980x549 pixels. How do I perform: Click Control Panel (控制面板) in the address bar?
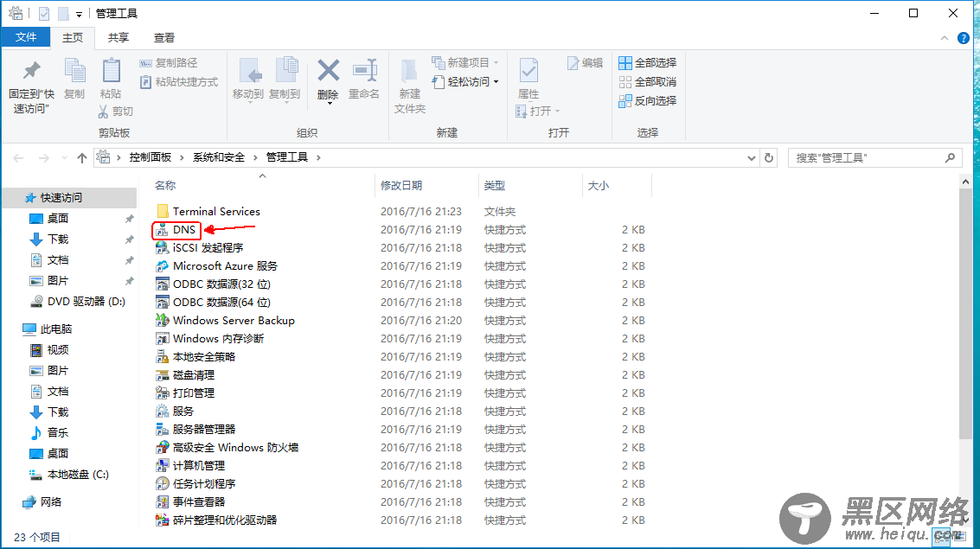pos(150,157)
